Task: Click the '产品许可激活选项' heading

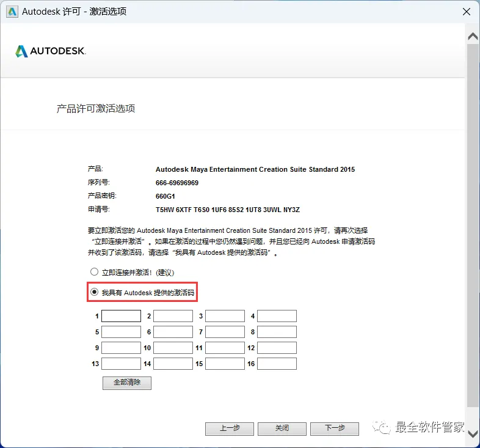Action: coord(96,108)
